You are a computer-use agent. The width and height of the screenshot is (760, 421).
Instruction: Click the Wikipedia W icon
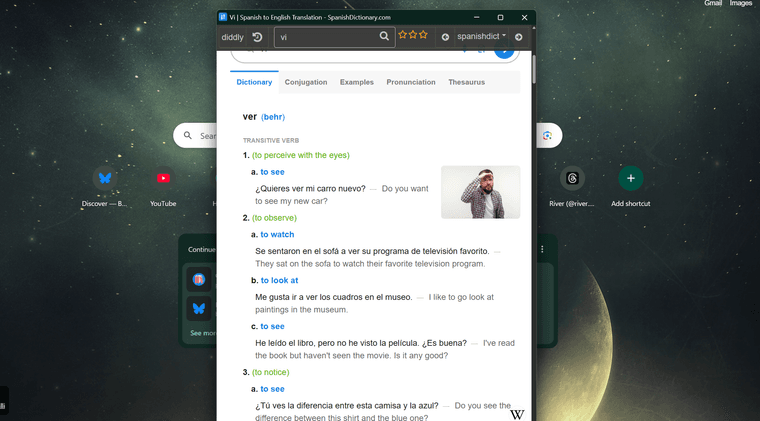pyautogui.click(x=517, y=414)
